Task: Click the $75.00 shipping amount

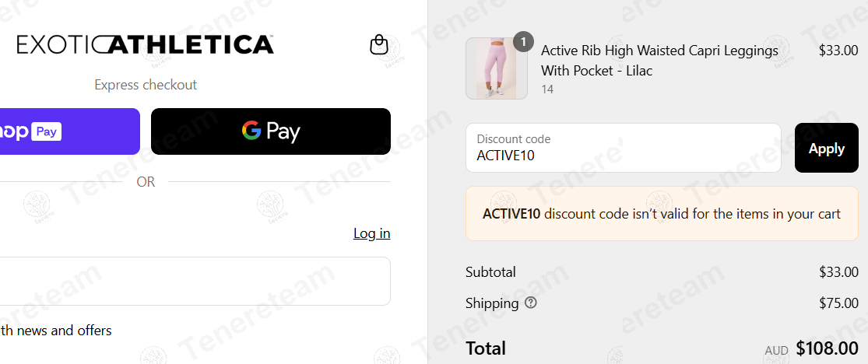Action: click(838, 303)
